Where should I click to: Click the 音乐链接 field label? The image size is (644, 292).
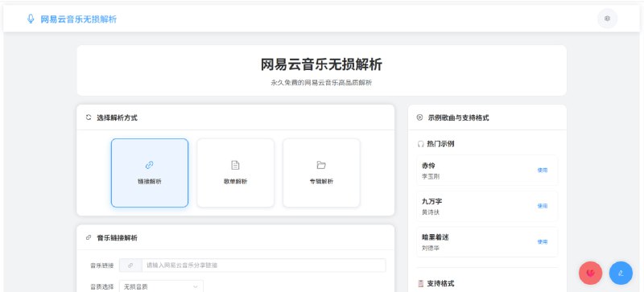[x=102, y=265]
